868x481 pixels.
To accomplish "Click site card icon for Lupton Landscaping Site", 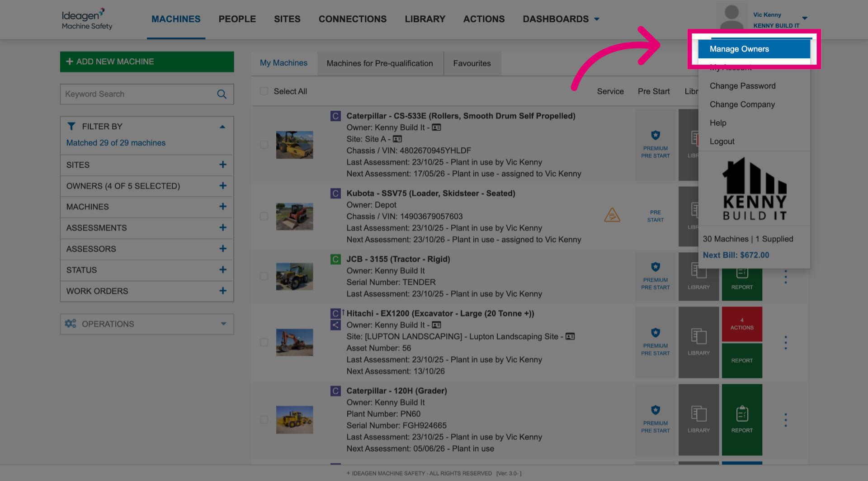I will pyautogui.click(x=570, y=336).
